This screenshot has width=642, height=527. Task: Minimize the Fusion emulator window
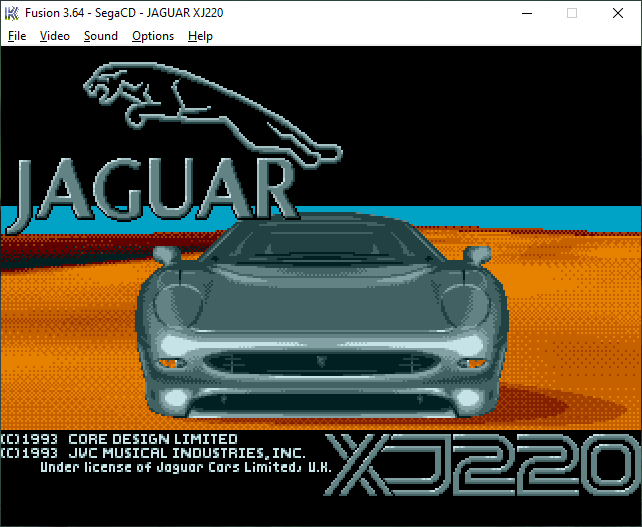click(x=527, y=13)
